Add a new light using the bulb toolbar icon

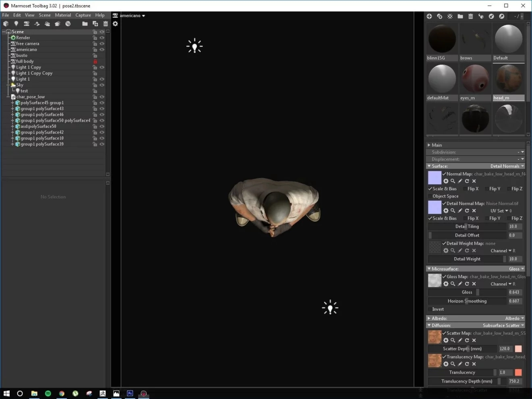[x=16, y=24]
